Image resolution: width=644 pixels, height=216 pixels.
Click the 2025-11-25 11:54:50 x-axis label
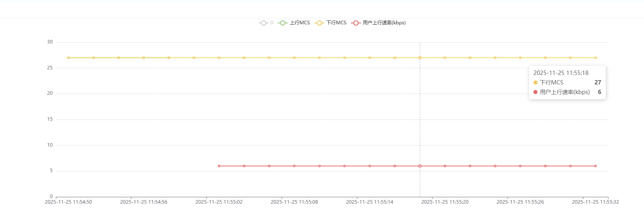click(x=68, y=202)
